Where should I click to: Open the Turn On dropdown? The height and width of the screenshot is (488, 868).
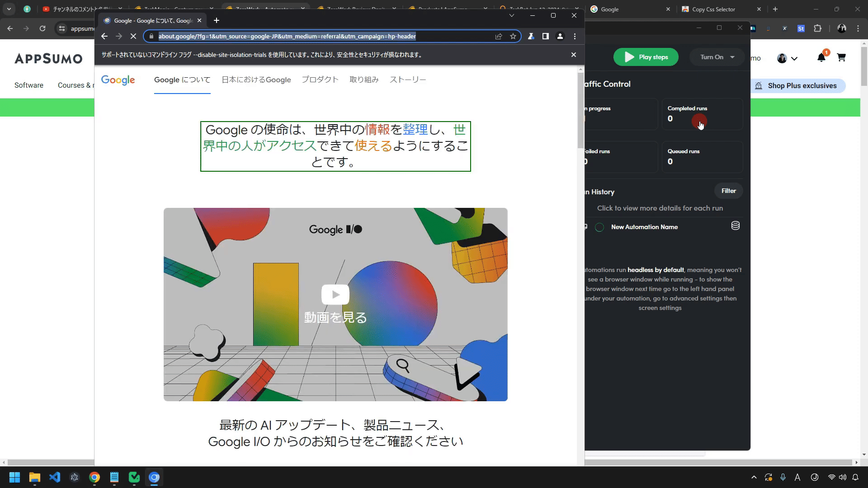(x=717, y=57)
